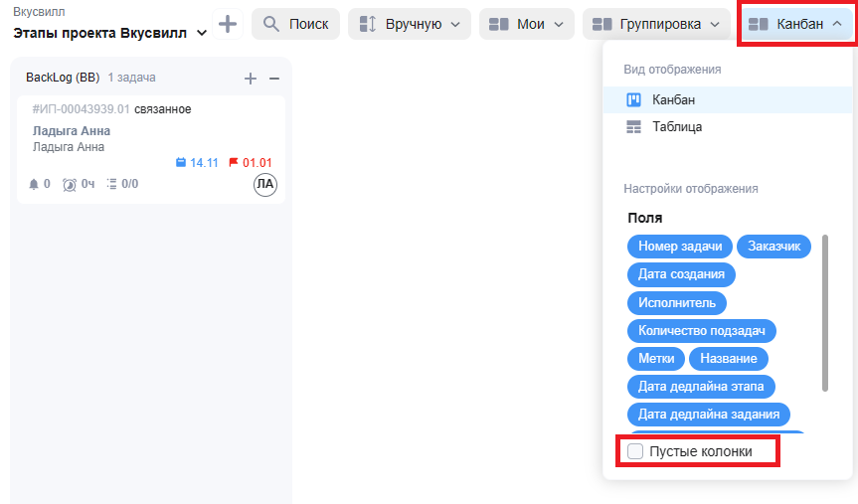Select the Таблица view option

tap(728, 127)
